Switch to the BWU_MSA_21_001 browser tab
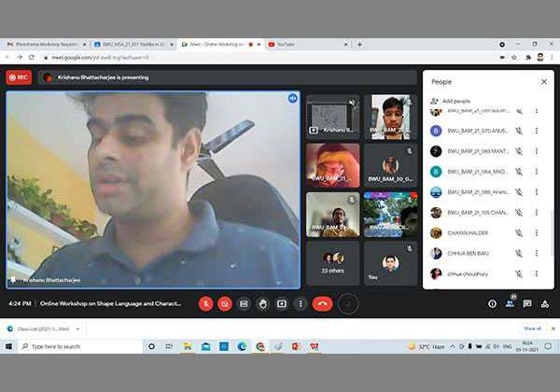The image size is (560, 392). [x=133, y=44]
